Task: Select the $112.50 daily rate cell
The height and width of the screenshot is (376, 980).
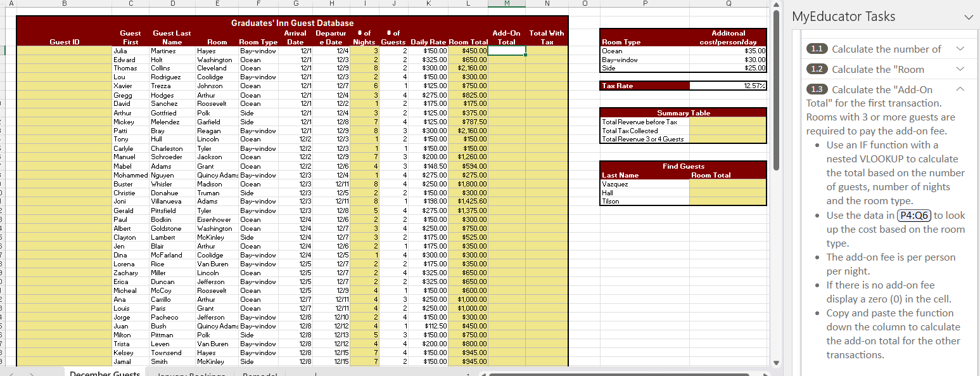Action: (429, 326)
